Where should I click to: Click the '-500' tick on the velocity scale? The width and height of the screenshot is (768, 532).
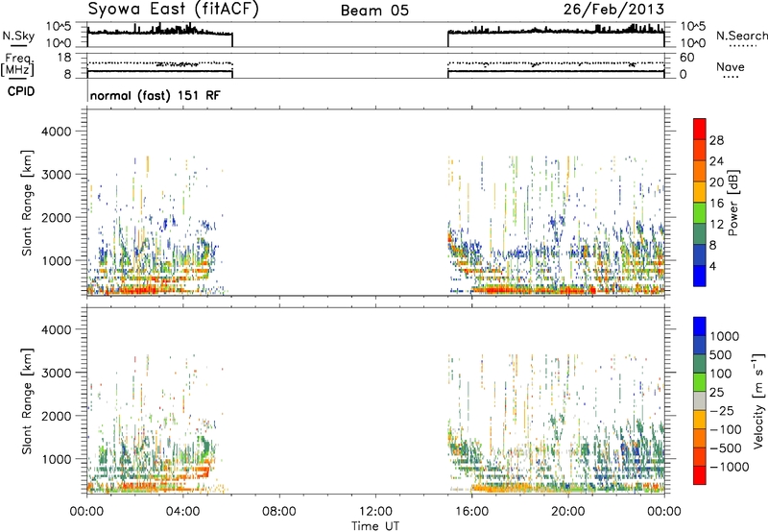(x=726, y=448)
